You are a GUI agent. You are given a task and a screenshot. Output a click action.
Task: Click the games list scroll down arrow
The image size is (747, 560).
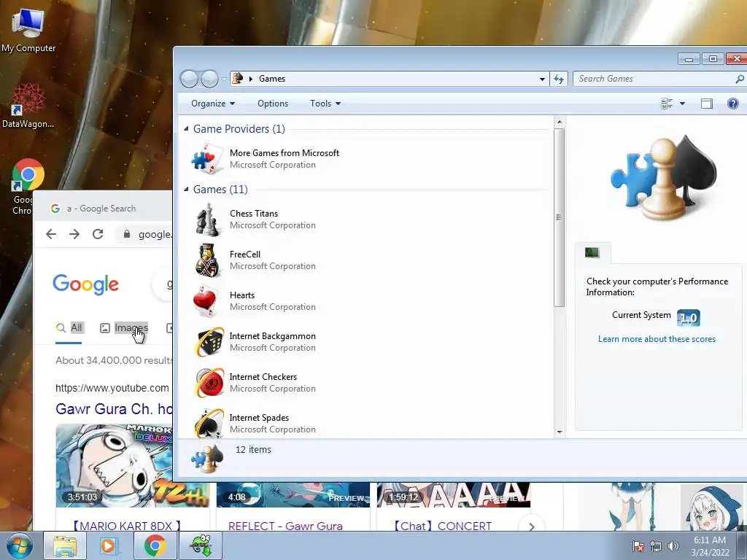560,432
